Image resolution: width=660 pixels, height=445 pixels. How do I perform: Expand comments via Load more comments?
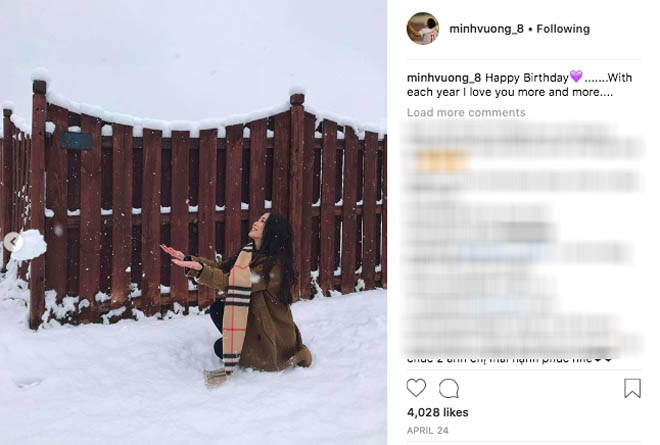[x=466, y=112]
